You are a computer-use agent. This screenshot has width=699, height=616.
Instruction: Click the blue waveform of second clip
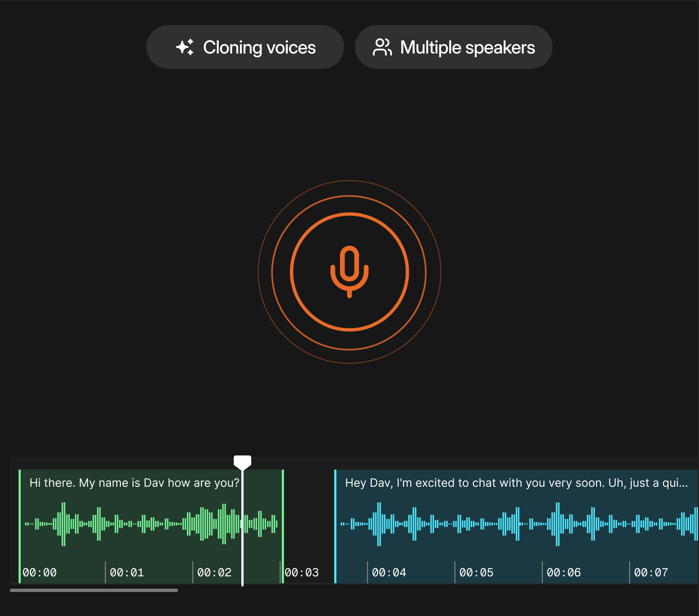tap(519, 524)
